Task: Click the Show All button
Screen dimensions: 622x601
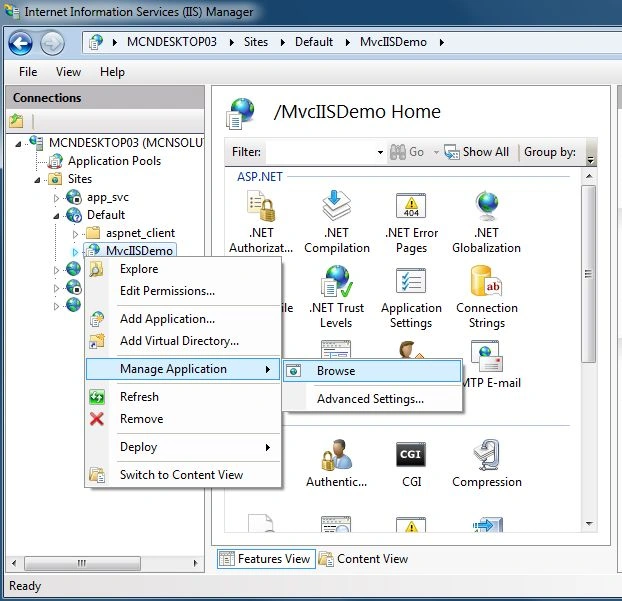Action: coord(476,152)
